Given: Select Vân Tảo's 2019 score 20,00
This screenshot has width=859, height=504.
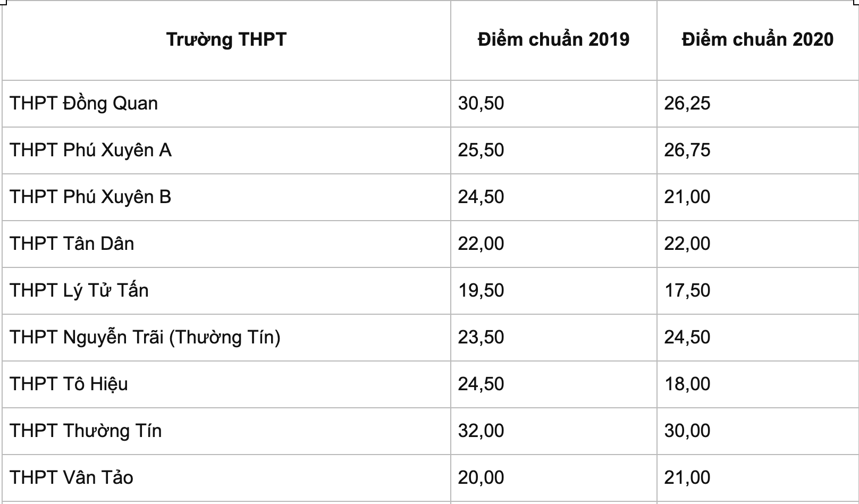Looking at the screenshot, I should [x=481, y=477].
